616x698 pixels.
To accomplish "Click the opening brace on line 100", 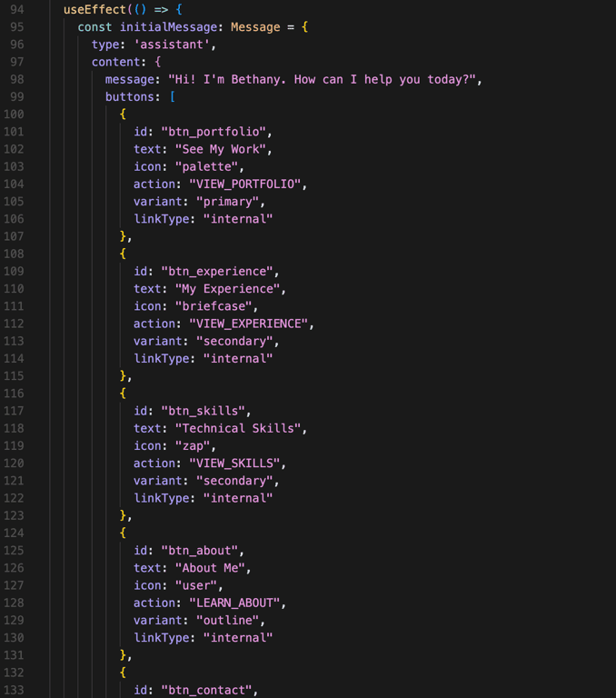I will coord(123,115).
